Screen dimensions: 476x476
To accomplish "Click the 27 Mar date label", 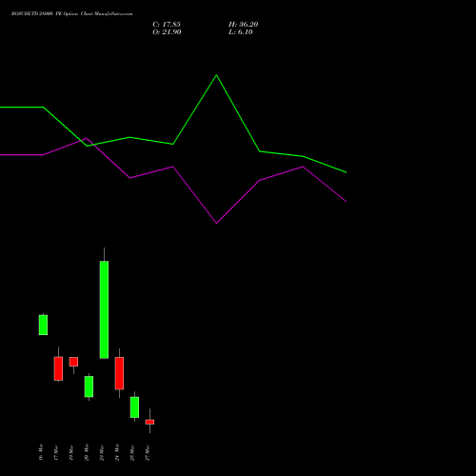I will [x=148, y=452].
